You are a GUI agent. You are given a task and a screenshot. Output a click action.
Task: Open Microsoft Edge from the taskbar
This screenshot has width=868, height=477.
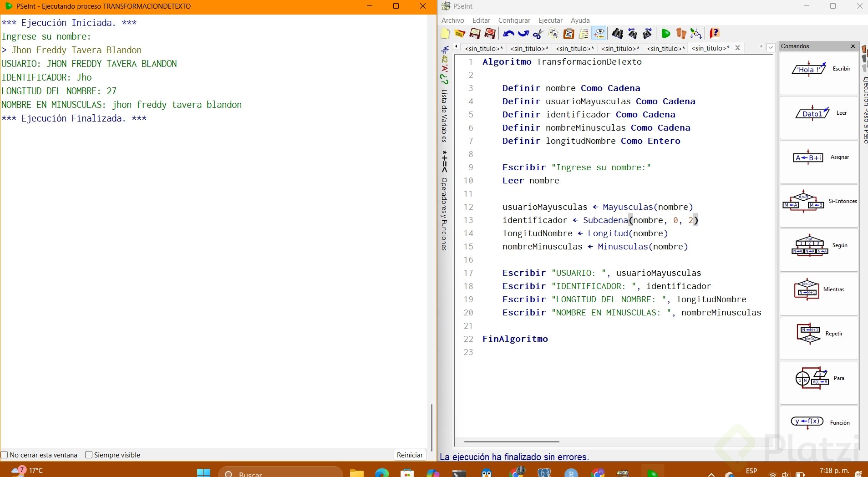coord(382,472)
